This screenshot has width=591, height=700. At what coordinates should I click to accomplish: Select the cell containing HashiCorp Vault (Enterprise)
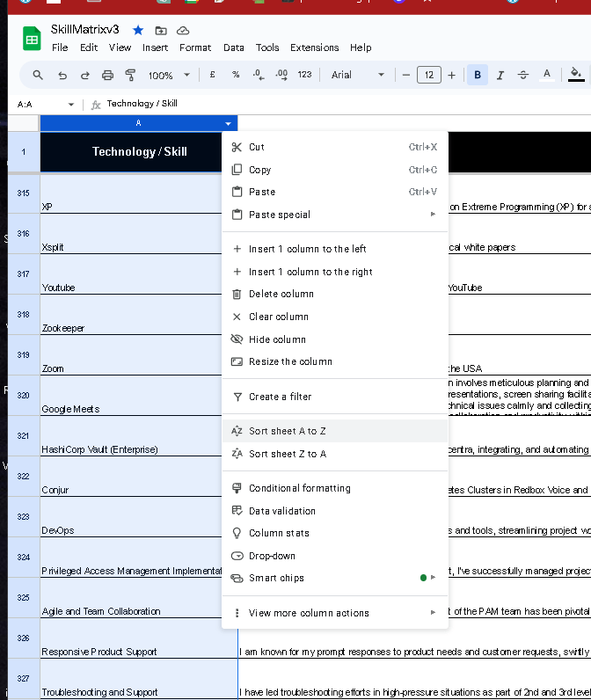131,436
